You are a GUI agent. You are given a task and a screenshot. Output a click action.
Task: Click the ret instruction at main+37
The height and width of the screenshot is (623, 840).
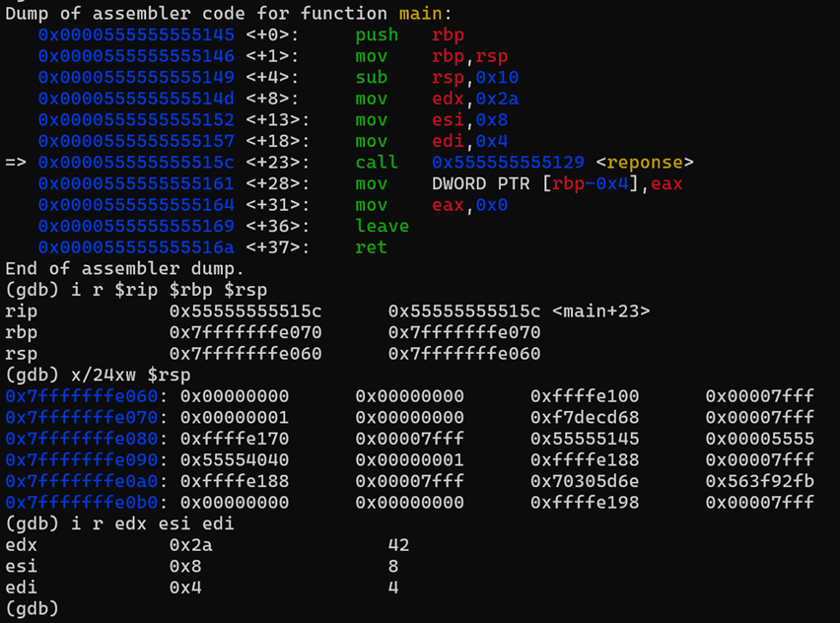point(372,247)
